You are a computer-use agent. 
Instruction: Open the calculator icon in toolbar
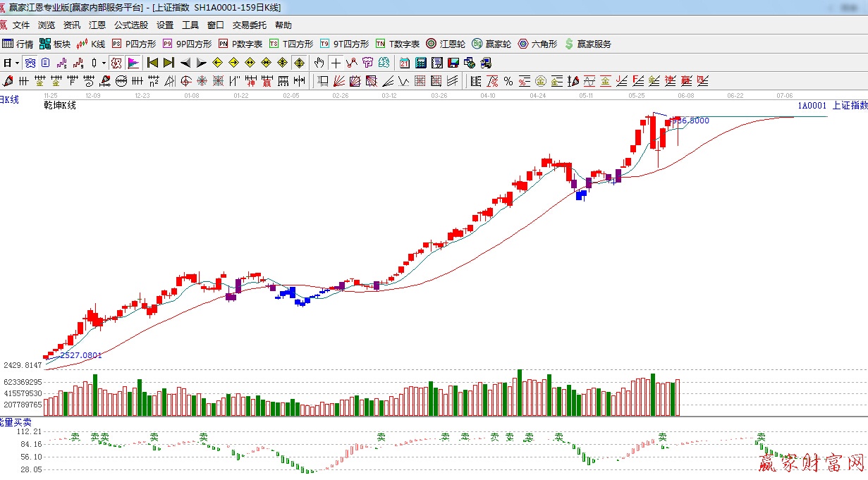tap(420, 63)
